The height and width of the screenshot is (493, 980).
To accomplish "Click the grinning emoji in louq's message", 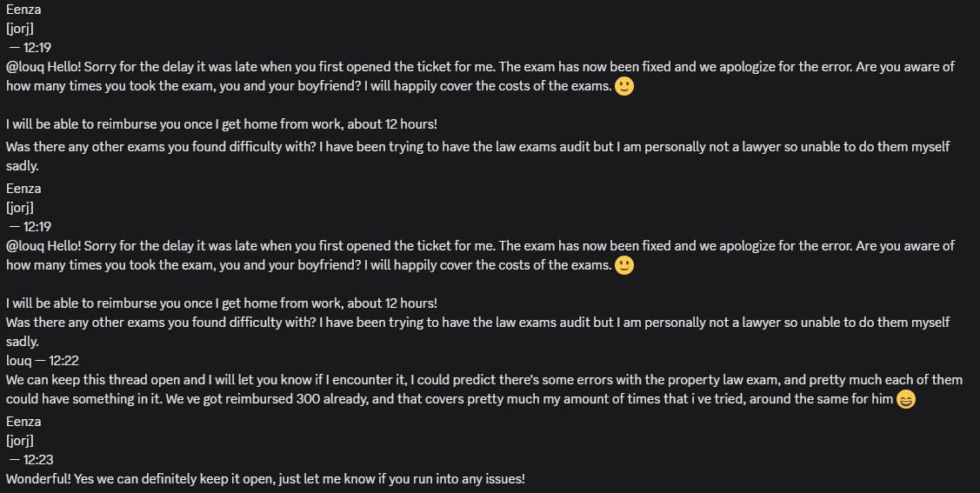I will click(x=905, y=399).
